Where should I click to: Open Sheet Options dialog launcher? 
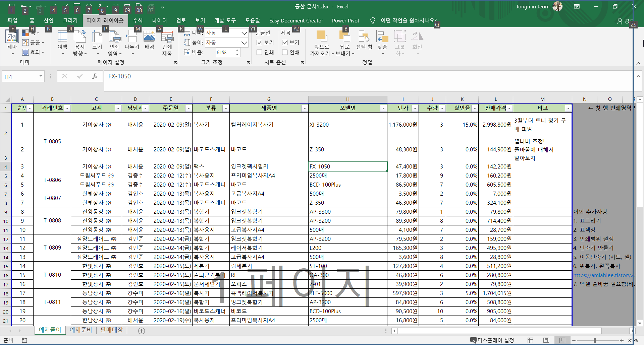point(303,63)
